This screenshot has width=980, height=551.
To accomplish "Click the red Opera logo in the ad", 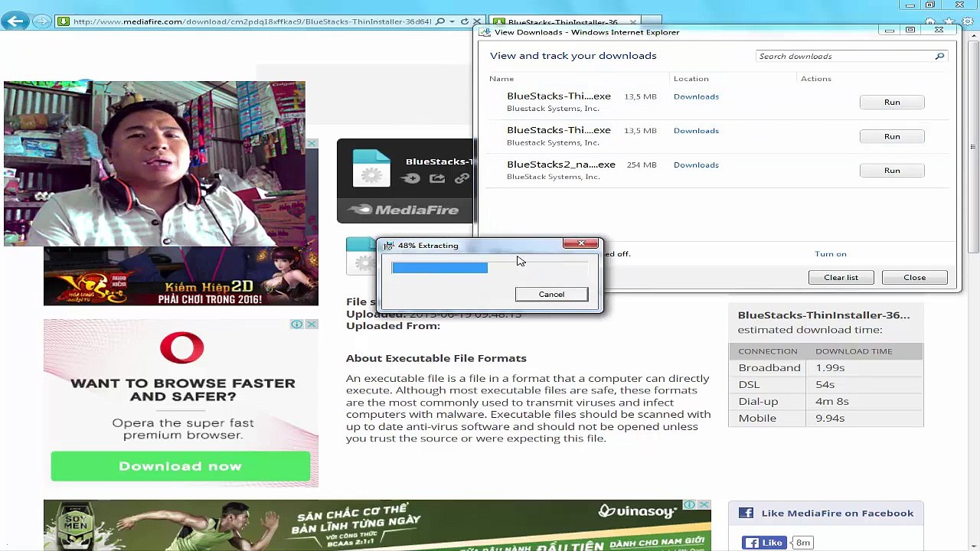I will pos(181,348).
